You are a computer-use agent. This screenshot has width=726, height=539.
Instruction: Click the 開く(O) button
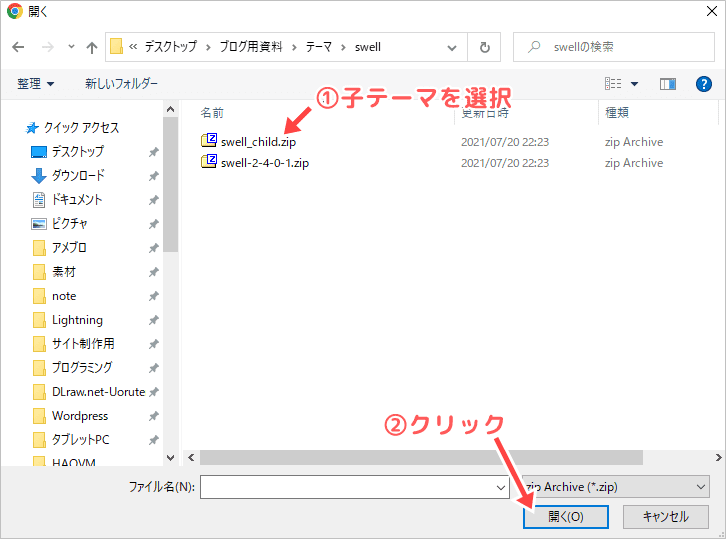click(565, 517)
